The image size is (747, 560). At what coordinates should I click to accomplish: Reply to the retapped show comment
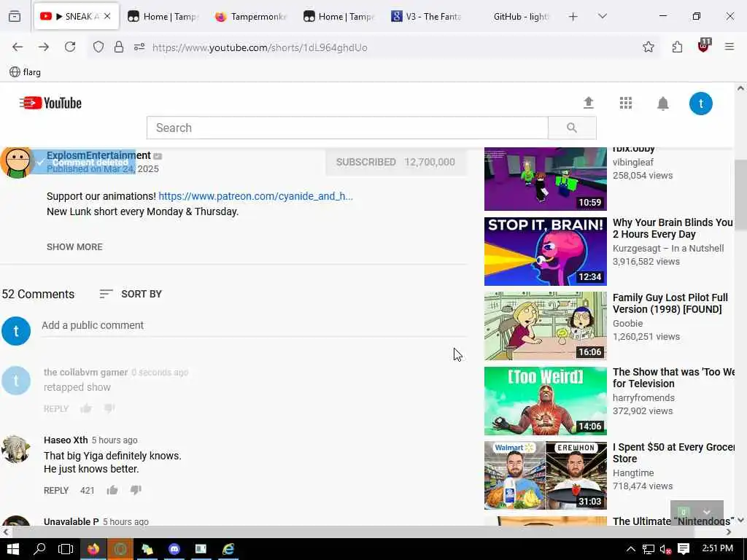point(56,408)
